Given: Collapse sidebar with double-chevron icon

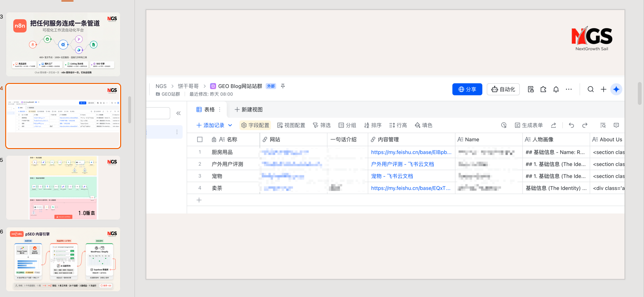Looking at the screenshot, I should 178,113.
